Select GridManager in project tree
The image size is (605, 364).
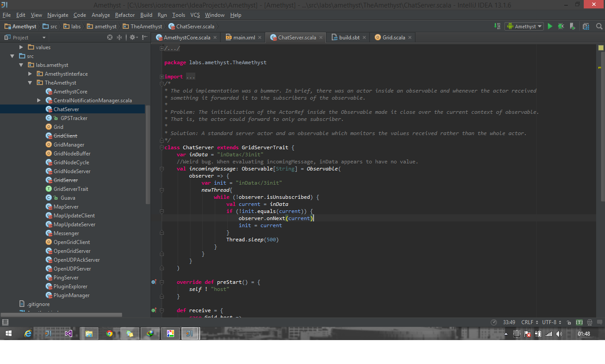pos(69,145)
